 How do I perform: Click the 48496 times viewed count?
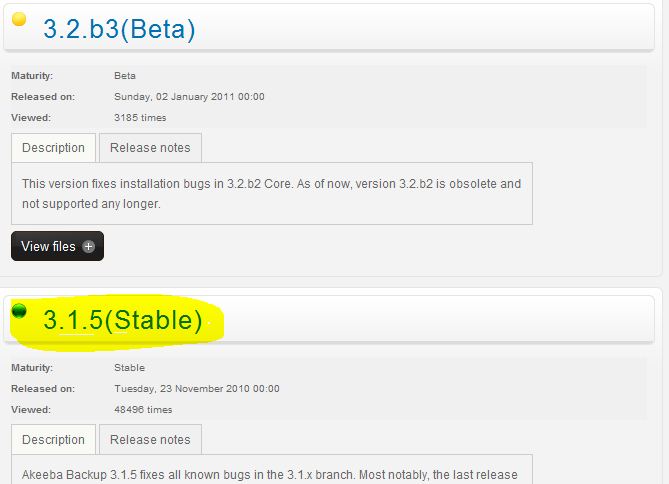coord(143,410)
